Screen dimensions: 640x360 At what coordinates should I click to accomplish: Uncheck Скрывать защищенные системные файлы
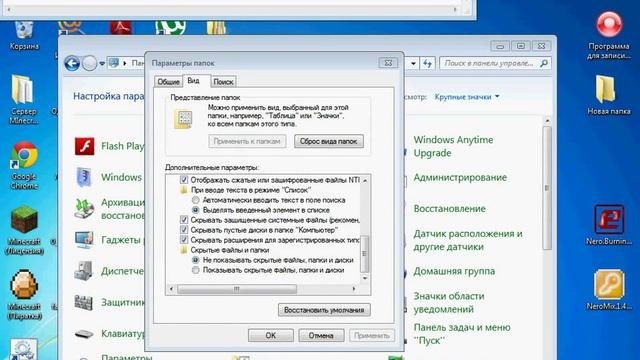click(184, 220)
